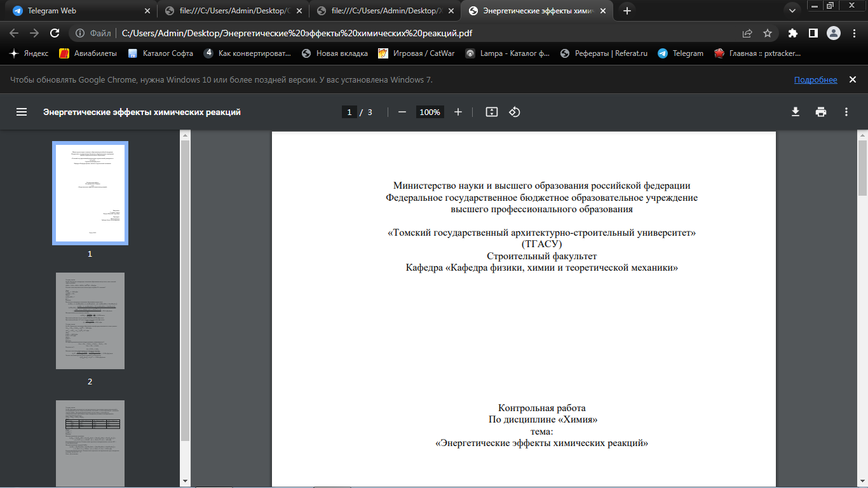This screenshot has height=488, width=868.
Task: Toggle the PDF sidebar with hamburger menu icon
Action: [22, 112]
